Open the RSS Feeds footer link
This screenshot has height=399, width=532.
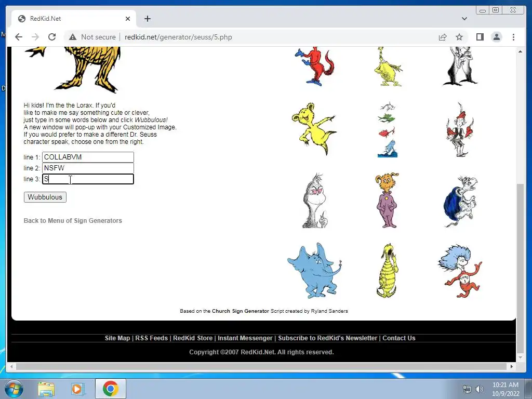(151, 338)
